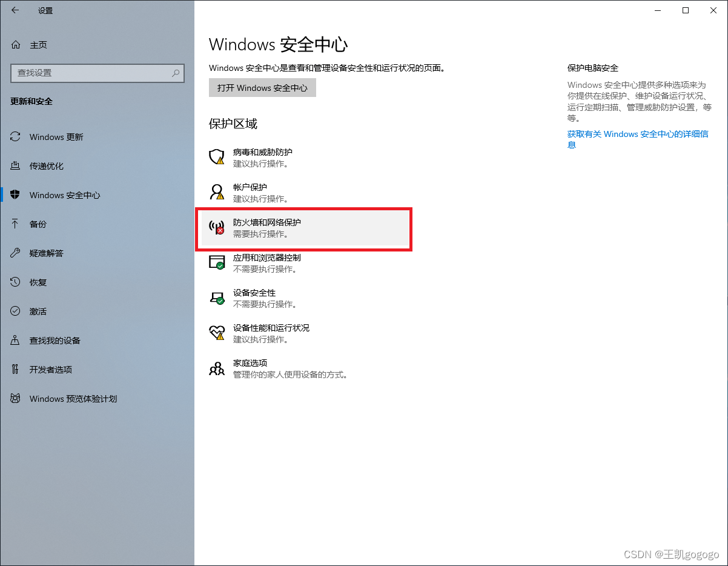Click the 保护区域 heading text
Image resolution: width=728 pixels, height=566 pixels.
pos(233,124)
